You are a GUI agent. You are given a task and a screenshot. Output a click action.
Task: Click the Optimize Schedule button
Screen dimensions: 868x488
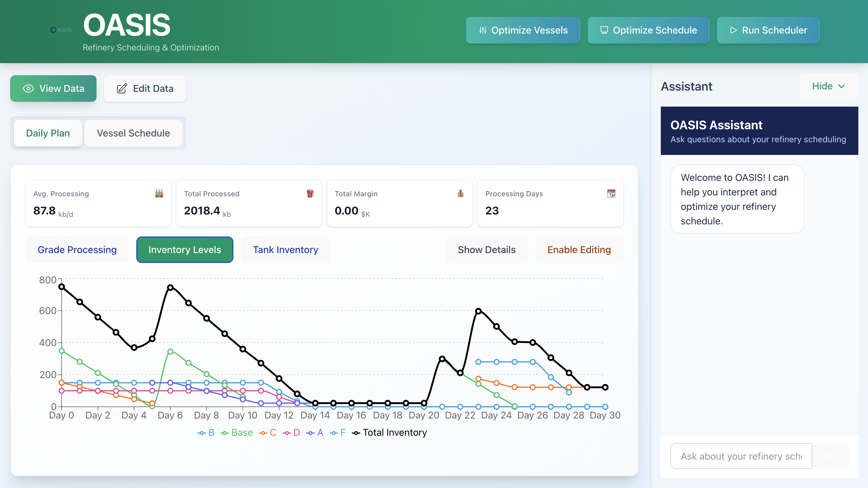coord(648,30)
